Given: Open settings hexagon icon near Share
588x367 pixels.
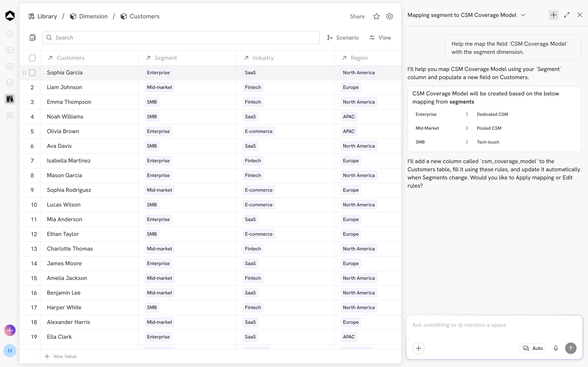Looking at the screenshot, I should (x=389, y=16).
